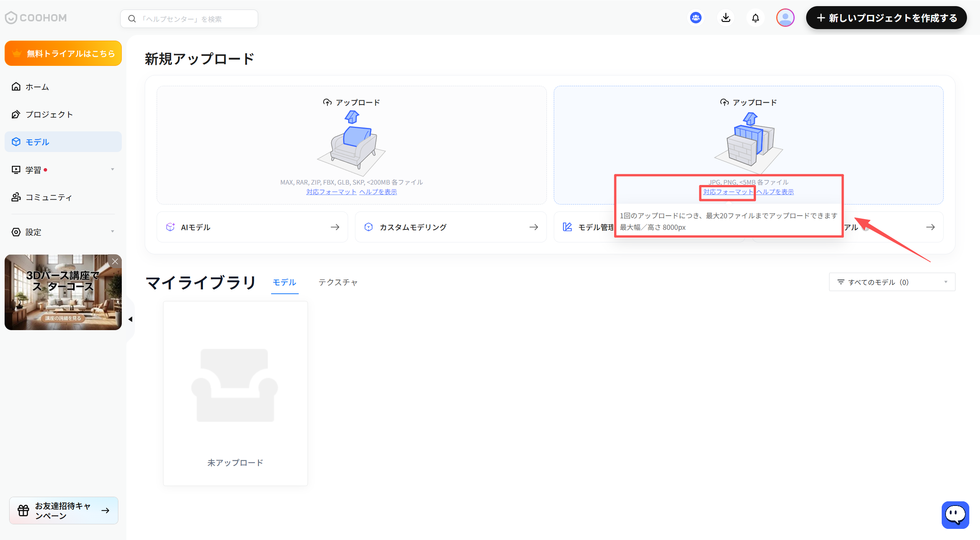Screen dimensions: 980x540
Task: Click the 無料トライアルはこちら button
Action: point(63,53)
